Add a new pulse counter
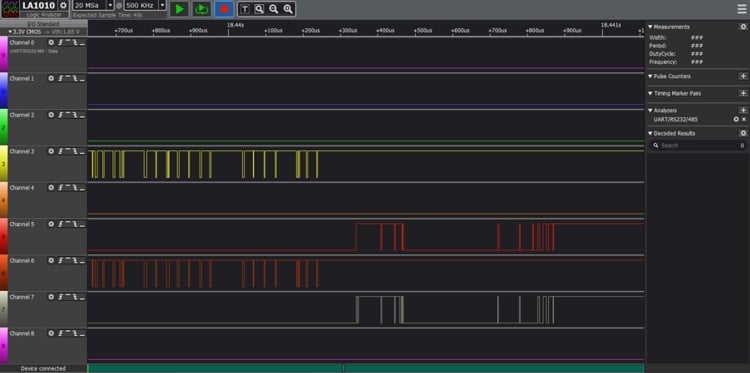Screen dimensions: 750x373 (743, 76)
